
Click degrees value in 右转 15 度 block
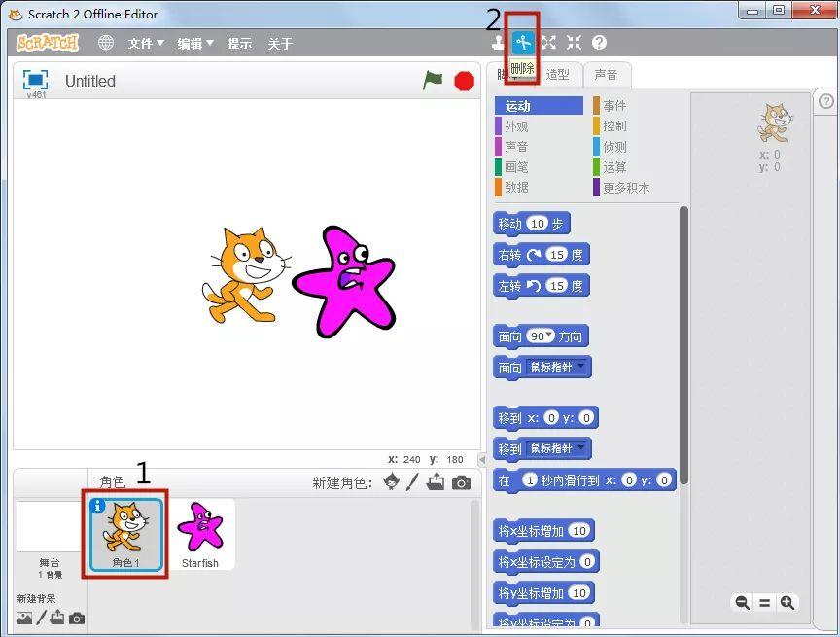pyautogui.click(x=557, y=255)
